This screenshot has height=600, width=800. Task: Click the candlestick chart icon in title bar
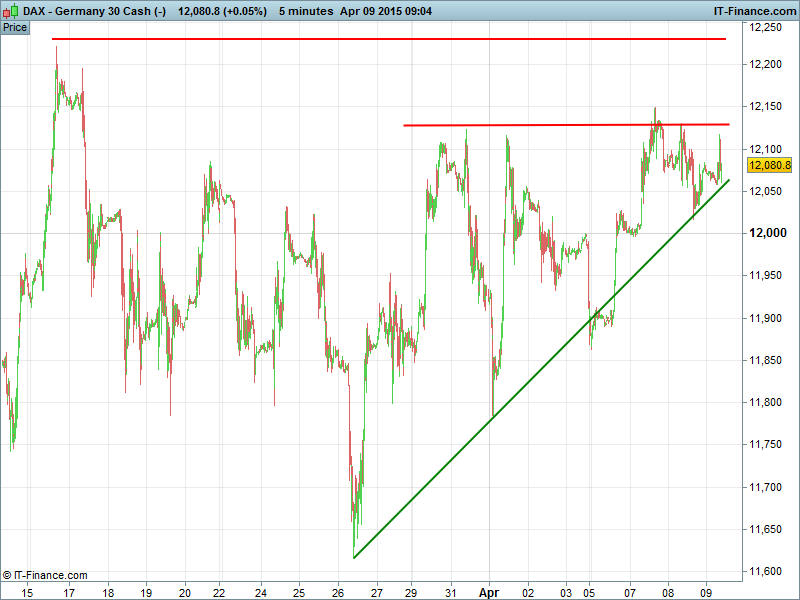(10, 10)
